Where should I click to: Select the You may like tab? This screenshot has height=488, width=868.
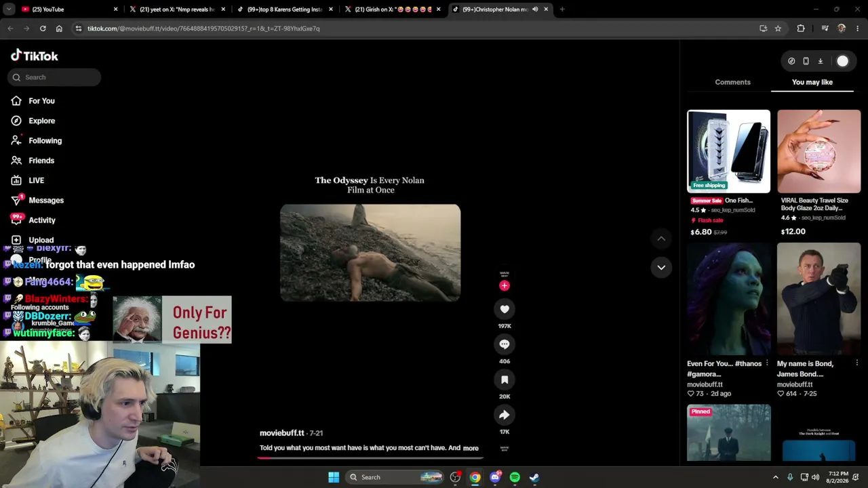812,82
